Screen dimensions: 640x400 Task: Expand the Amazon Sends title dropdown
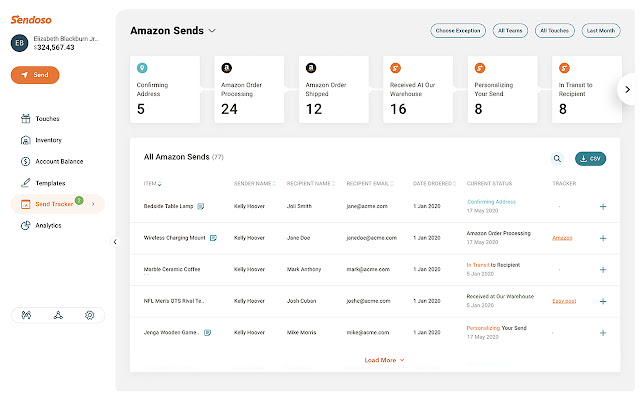[x=212, y=31]
